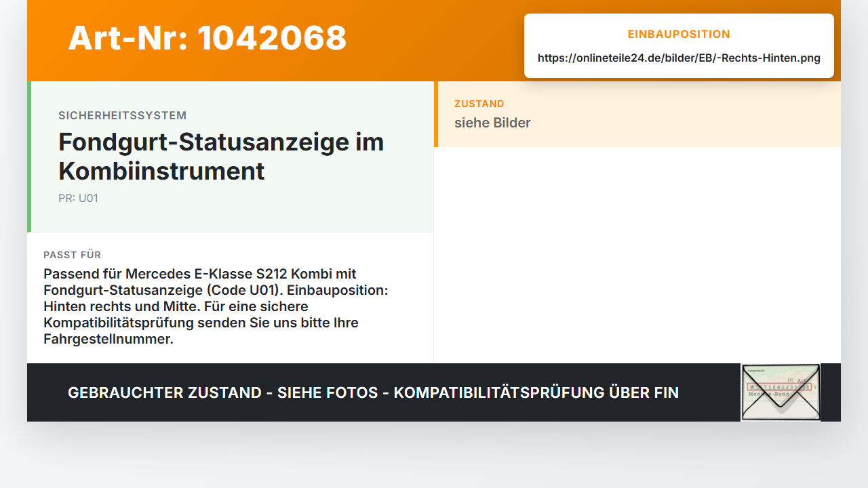The width and height of the screenshot is (868, 488).
Task: Click the EINBAUPOSITION card heading
Action: pos(679,34)
